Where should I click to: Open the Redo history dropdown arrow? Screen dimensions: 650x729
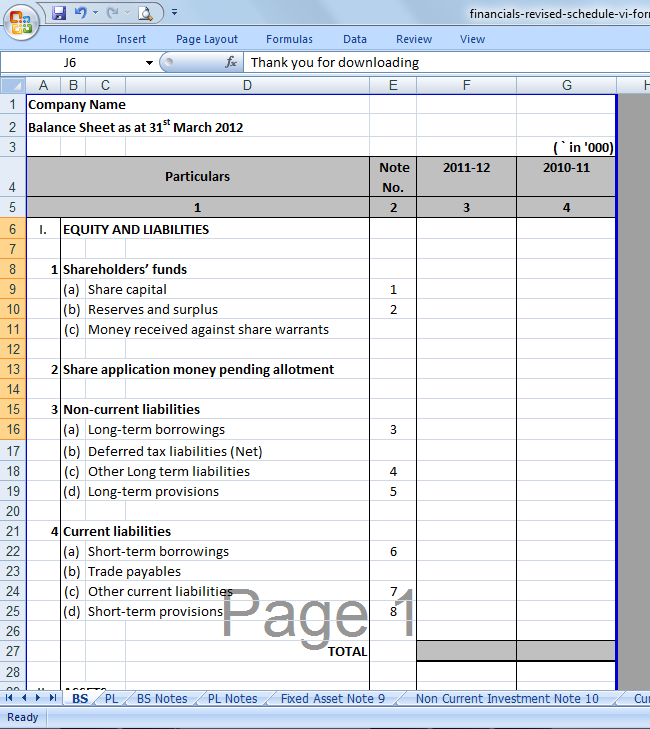coord(127,13)
